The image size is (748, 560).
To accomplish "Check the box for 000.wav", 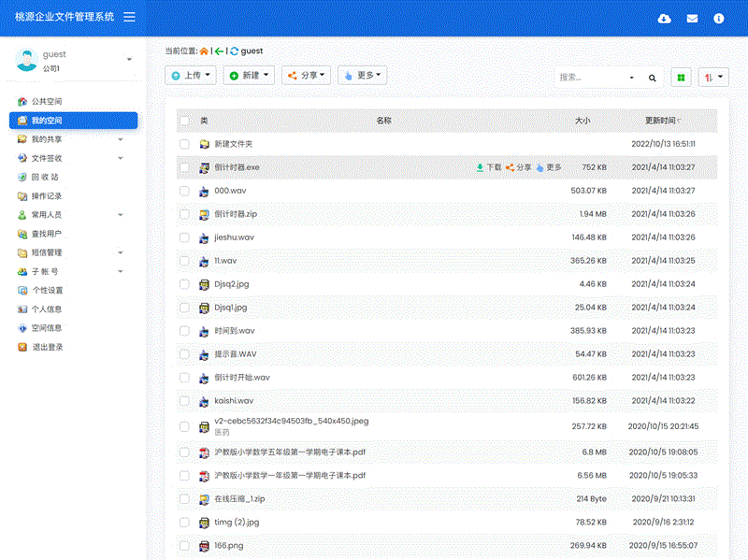I will (184, 191).
